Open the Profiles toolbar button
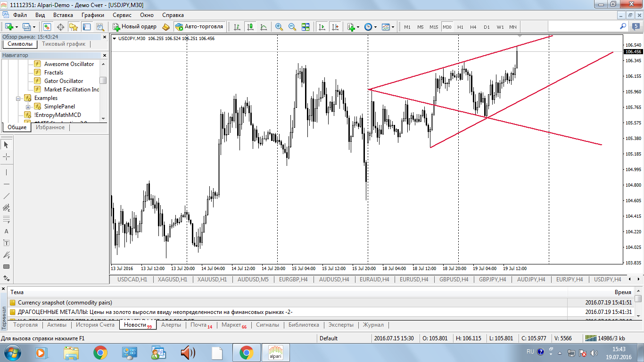 tap(26, 27)
